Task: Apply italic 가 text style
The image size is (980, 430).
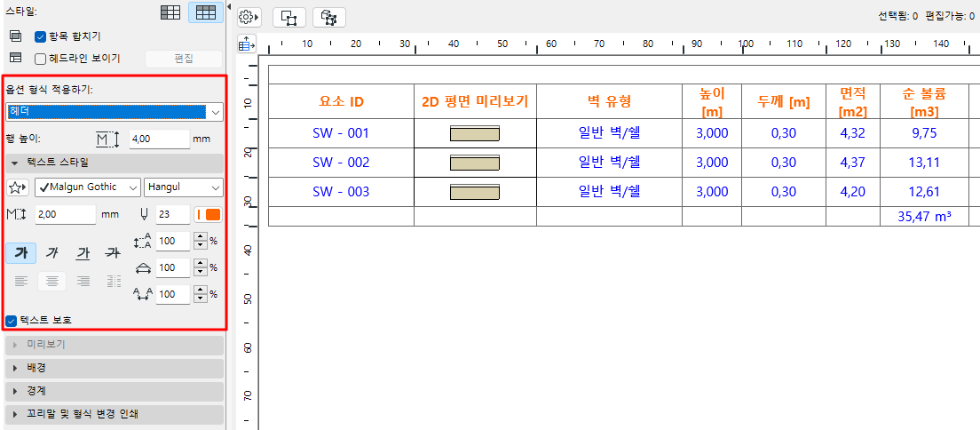Action: (52, 253)
